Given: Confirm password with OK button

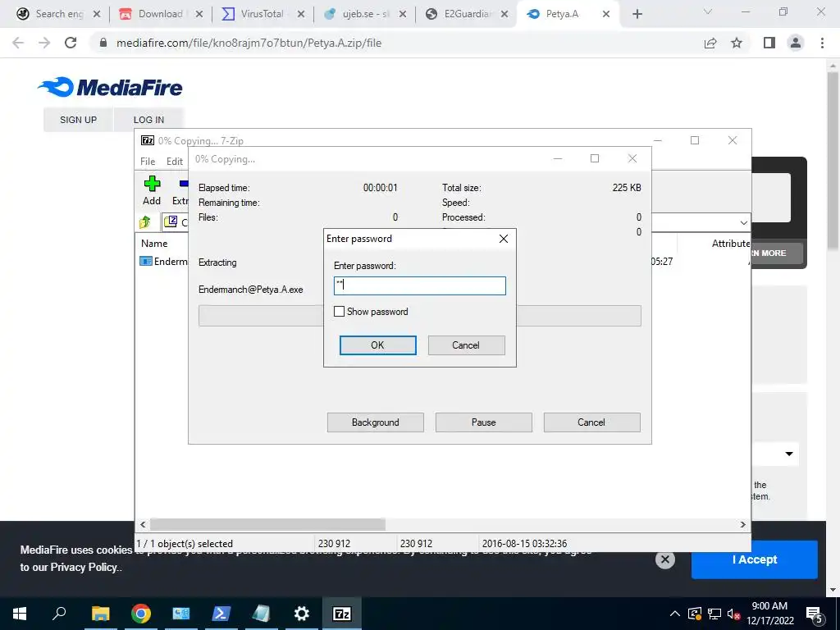Looking at the screenshot, I should click(377, 345).
